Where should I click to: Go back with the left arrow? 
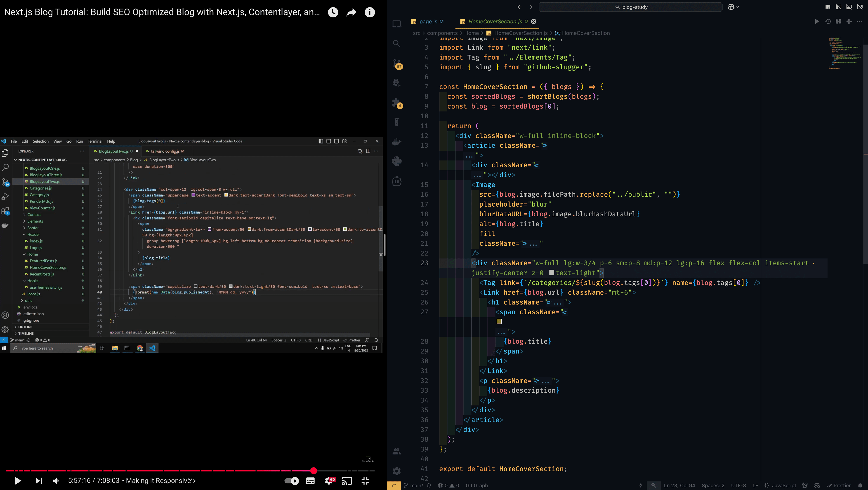pyautogui.click(x=519, y=7)
